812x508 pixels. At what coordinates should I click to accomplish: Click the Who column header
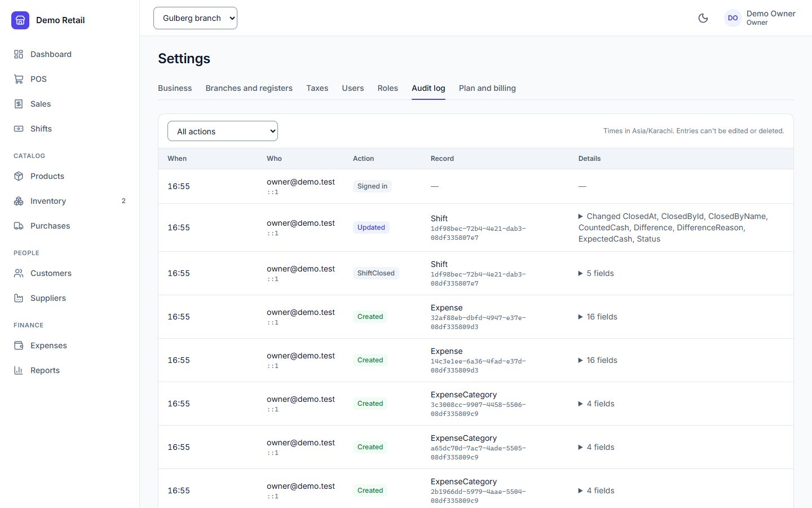click(x=274, y=159)
